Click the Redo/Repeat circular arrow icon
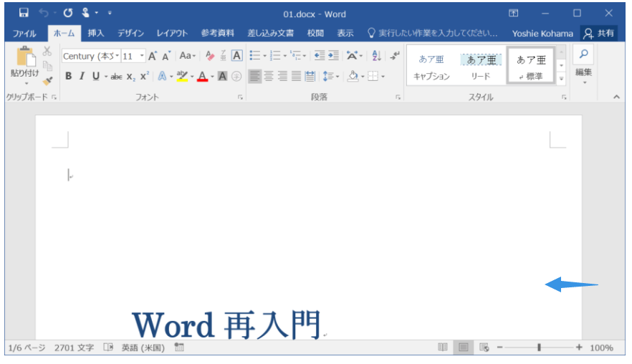Screen dimensions: 632x364 [x=67, y=13]
